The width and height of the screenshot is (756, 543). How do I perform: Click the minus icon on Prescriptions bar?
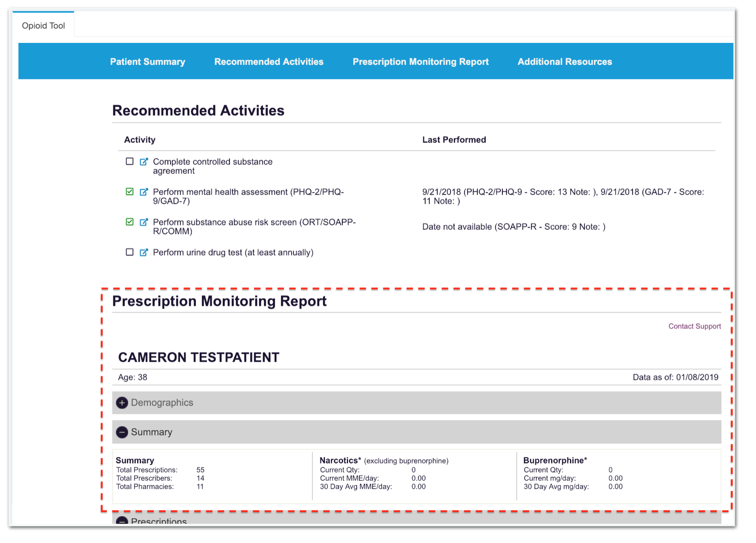[x=122, y=522]
